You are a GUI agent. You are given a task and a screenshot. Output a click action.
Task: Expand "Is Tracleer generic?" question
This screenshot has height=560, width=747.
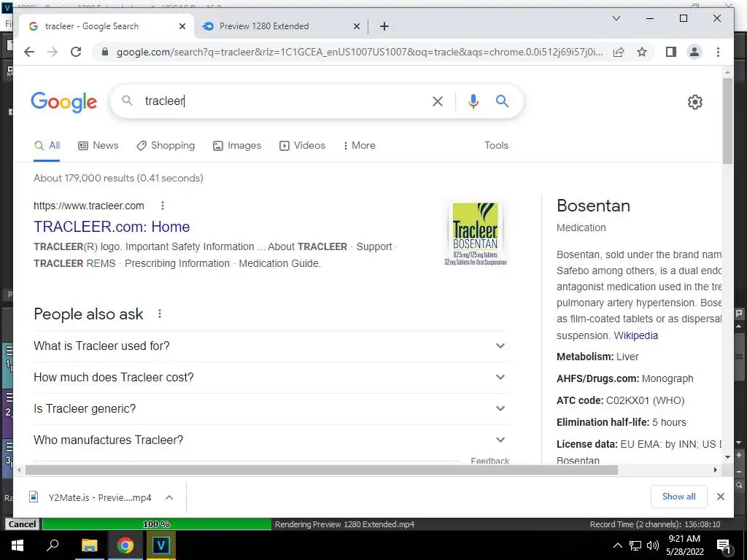(x=271, y=409)
